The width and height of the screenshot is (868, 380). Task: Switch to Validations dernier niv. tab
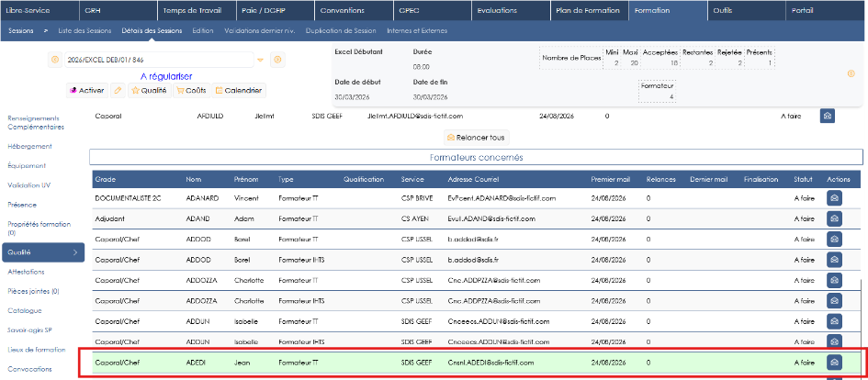[x=259, y=31]
